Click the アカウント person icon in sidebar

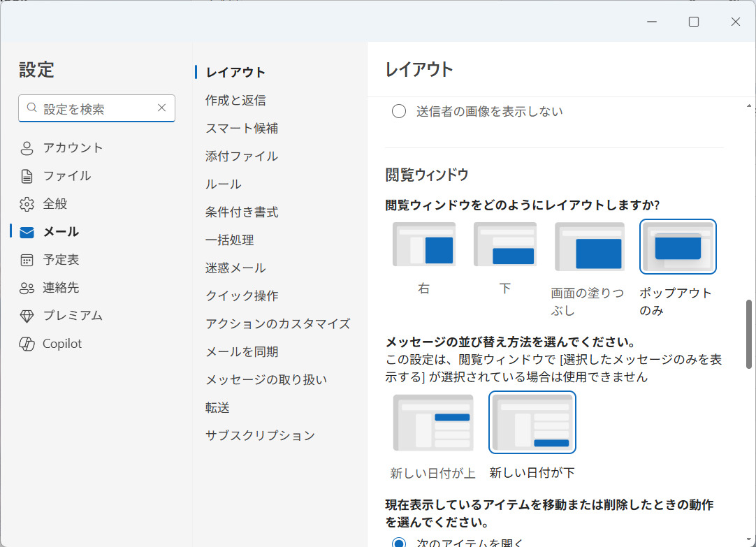(27, 148)
